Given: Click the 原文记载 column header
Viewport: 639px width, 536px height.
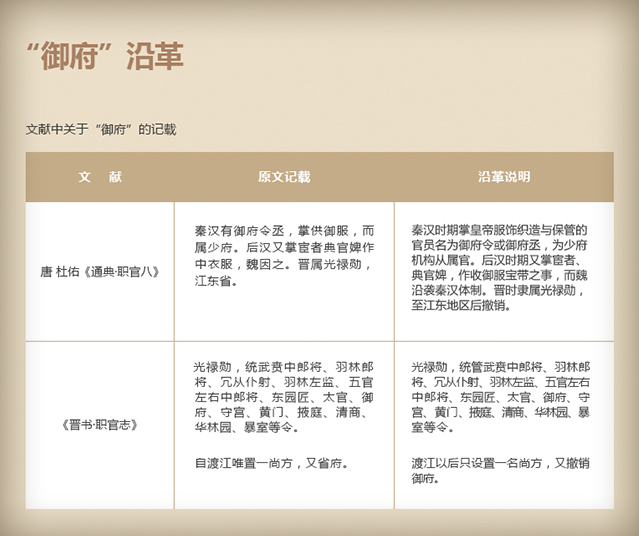Looking at the screenshot, I should coord(284,177).
